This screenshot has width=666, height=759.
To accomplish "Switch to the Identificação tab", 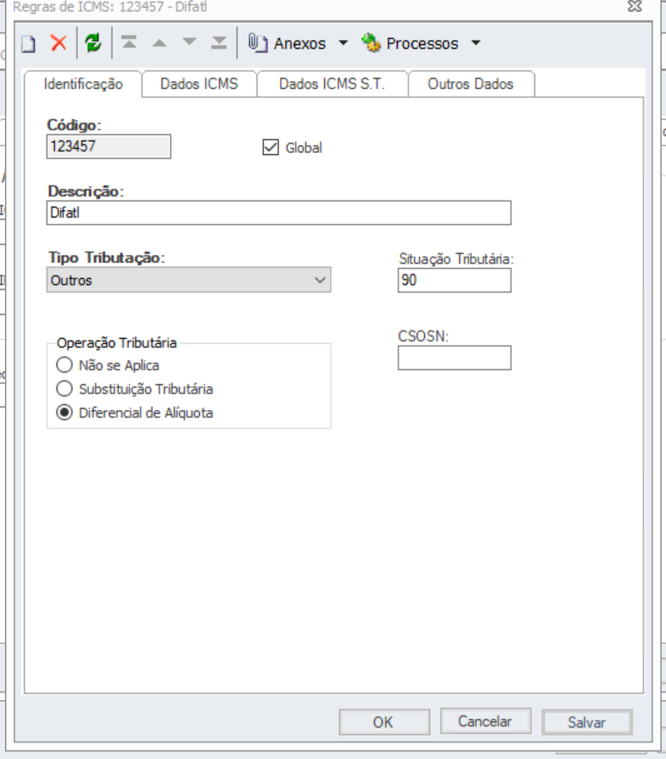I will pyautogui.click(x=83, y=84).
